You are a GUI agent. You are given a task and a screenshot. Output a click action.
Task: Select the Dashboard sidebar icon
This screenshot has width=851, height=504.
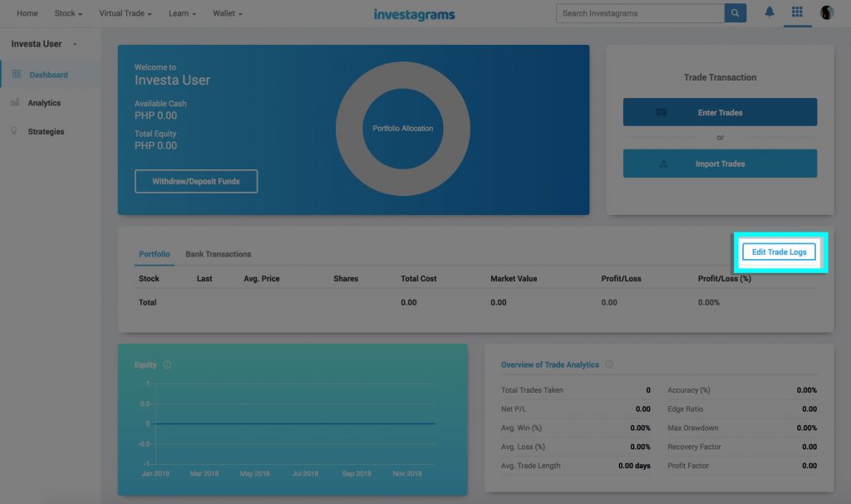click(x=16, y=74)
